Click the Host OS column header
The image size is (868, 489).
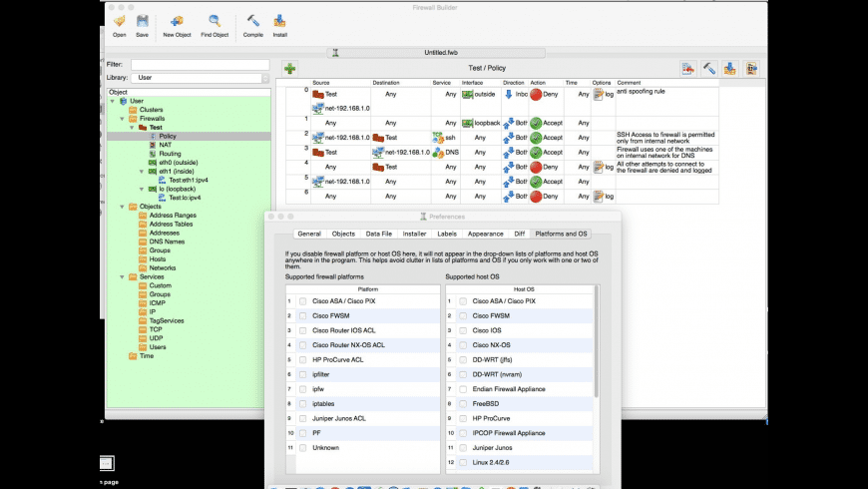pos(524,289)
